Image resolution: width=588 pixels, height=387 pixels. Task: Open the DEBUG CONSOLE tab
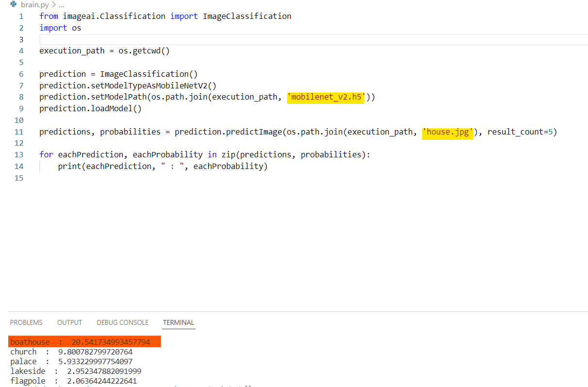[x=122, y=322]
